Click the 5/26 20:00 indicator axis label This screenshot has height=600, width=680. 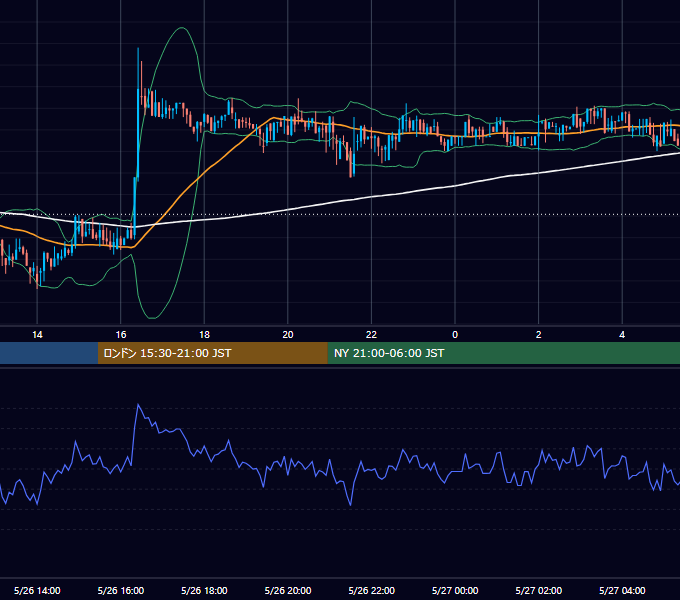point(288,590)
